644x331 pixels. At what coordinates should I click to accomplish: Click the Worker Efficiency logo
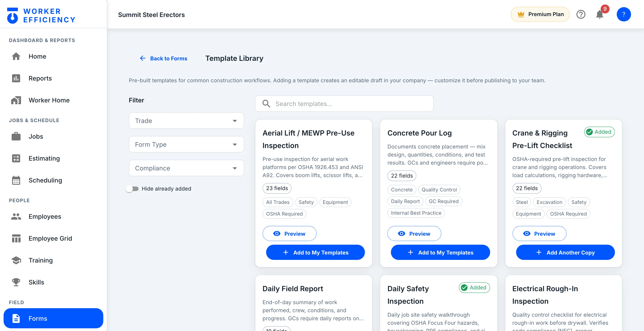(x=41, y=15)
